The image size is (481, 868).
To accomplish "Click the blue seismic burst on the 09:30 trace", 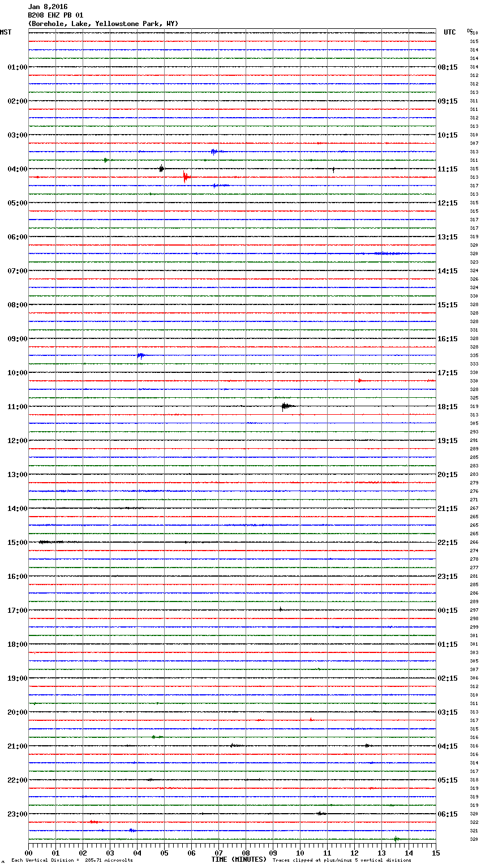I will (141, 355).
